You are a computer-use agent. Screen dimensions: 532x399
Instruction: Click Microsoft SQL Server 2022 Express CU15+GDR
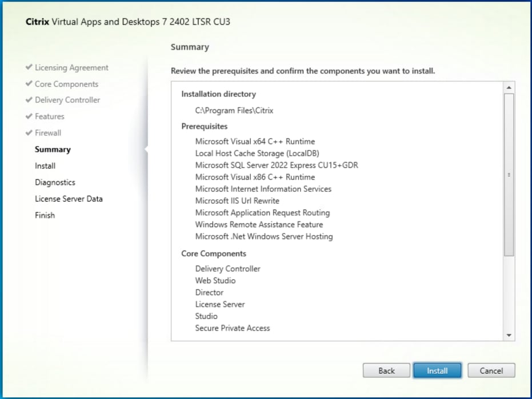tap(277, 165)
